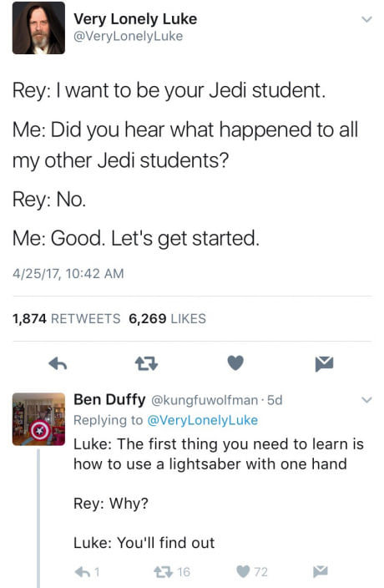The width and height of the screenshot is (384, 588).
Task: Open the 4/25/17, 10:42 AM tweet timestamp
Action: pyautogui.click(x=68, y=273)
